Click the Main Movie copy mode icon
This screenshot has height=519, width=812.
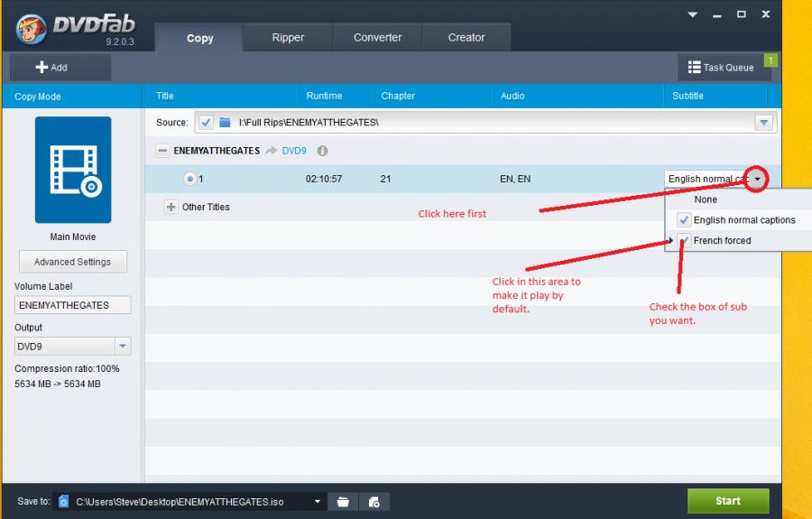[x=73, y=170]
